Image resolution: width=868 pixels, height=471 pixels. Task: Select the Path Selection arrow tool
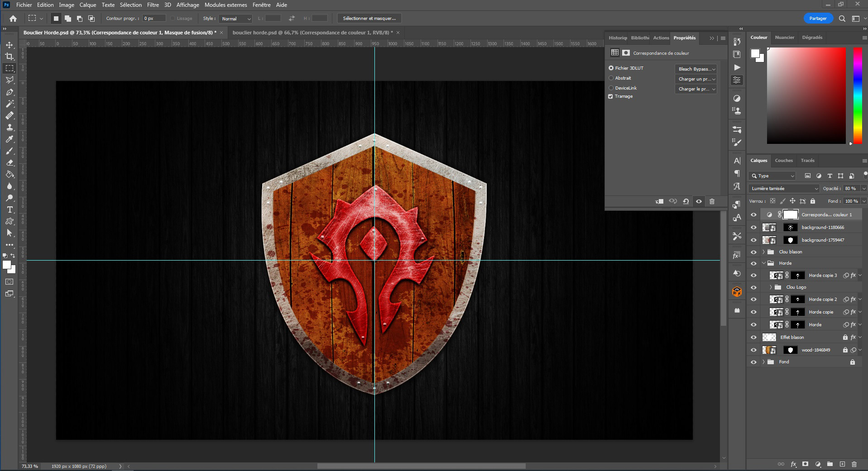[x=10, y=233]
